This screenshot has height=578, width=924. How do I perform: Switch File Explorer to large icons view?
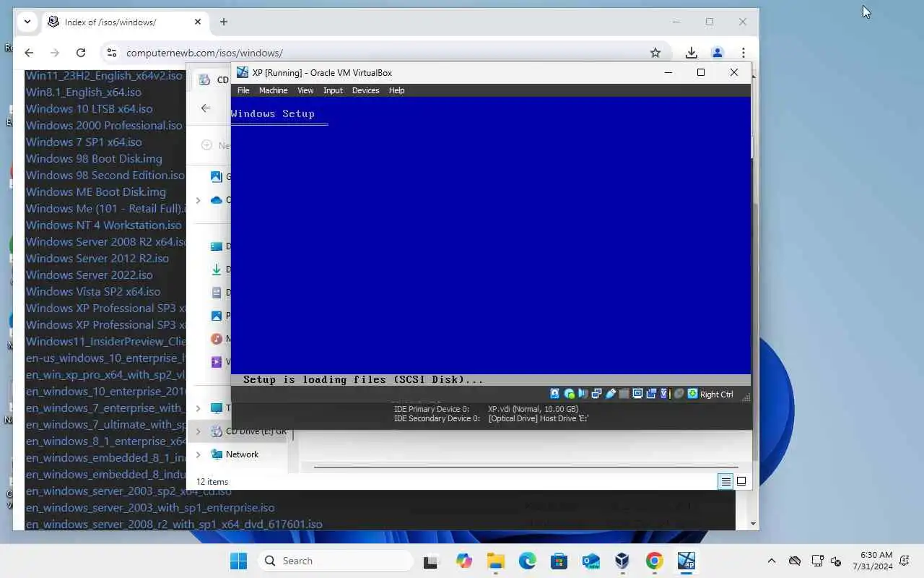741,481
